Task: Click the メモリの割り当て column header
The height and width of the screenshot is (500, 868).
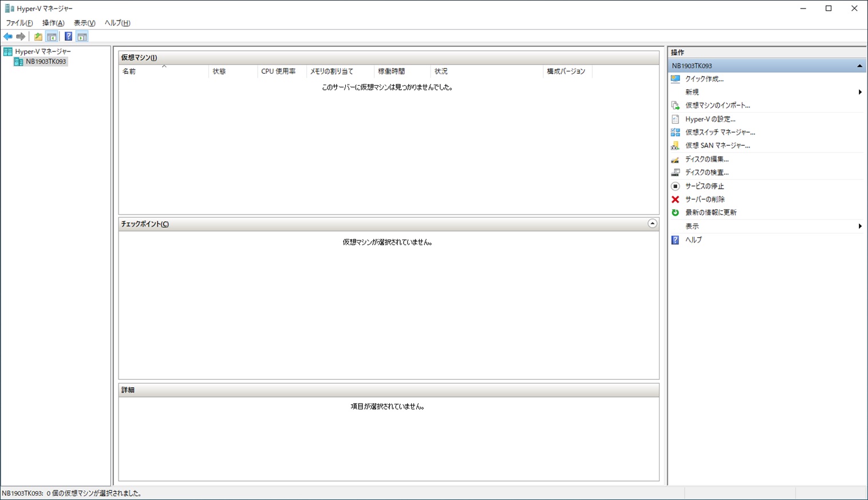Action: pos(332,72)
